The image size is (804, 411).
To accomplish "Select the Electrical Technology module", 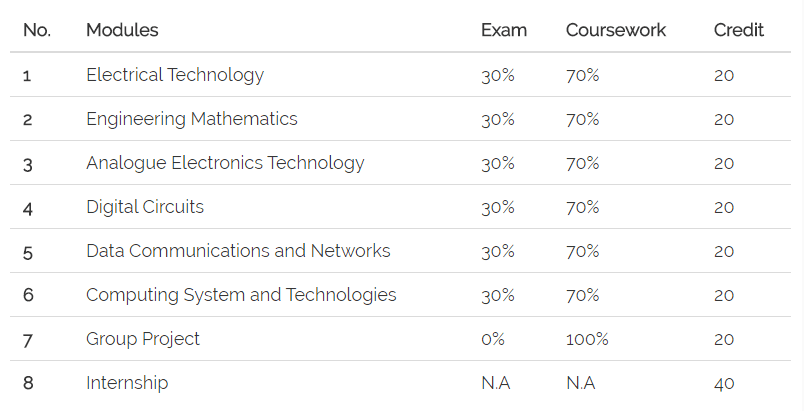I will (x=175, y=75).
